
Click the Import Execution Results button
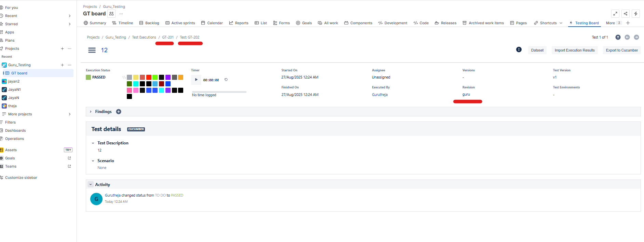[574, 50]
